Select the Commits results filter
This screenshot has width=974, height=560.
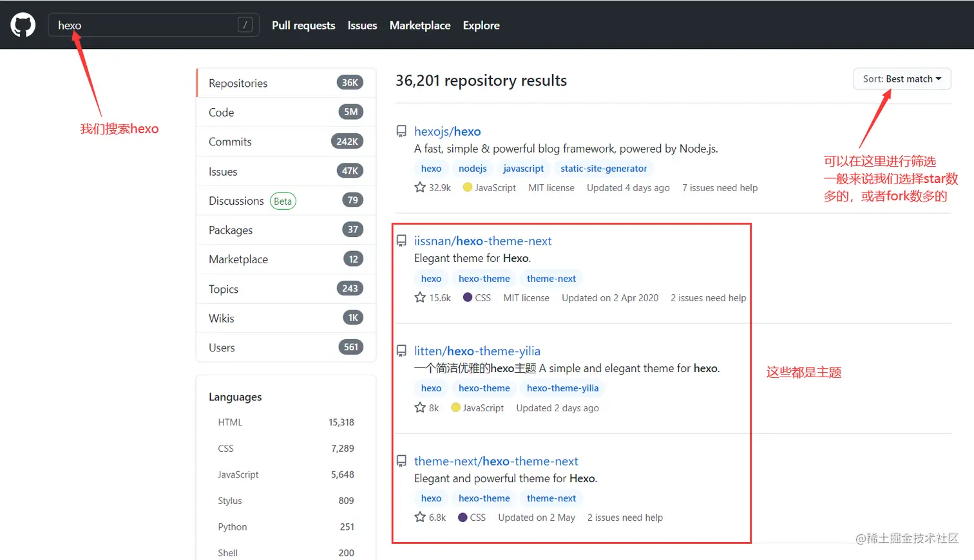click(x=286, y=142)
